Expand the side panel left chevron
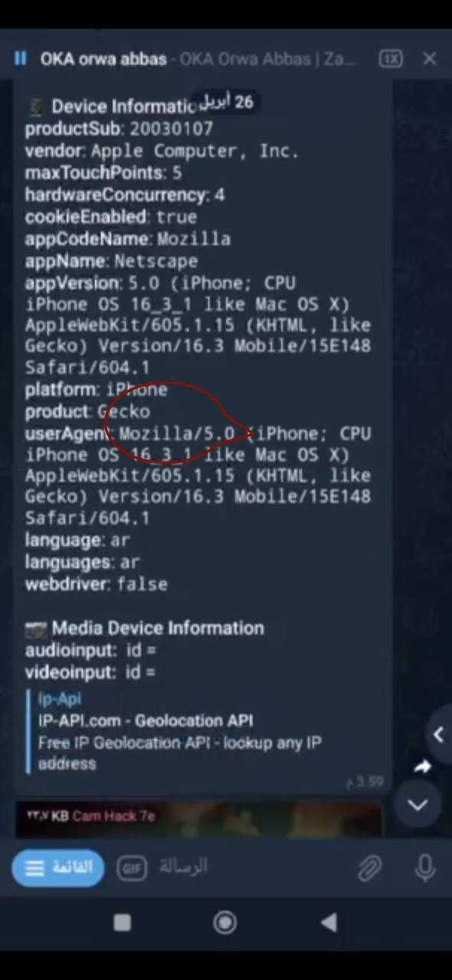This screenshot has height=980, width=452. tap(438, 735)
